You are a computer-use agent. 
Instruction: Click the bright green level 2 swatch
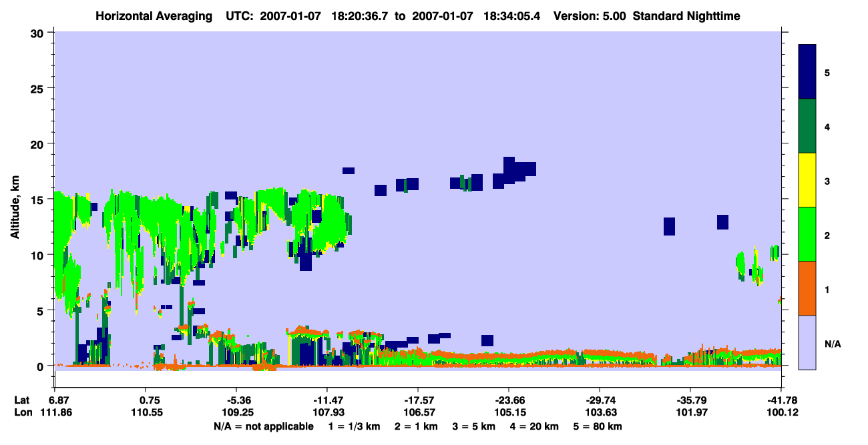807,234
